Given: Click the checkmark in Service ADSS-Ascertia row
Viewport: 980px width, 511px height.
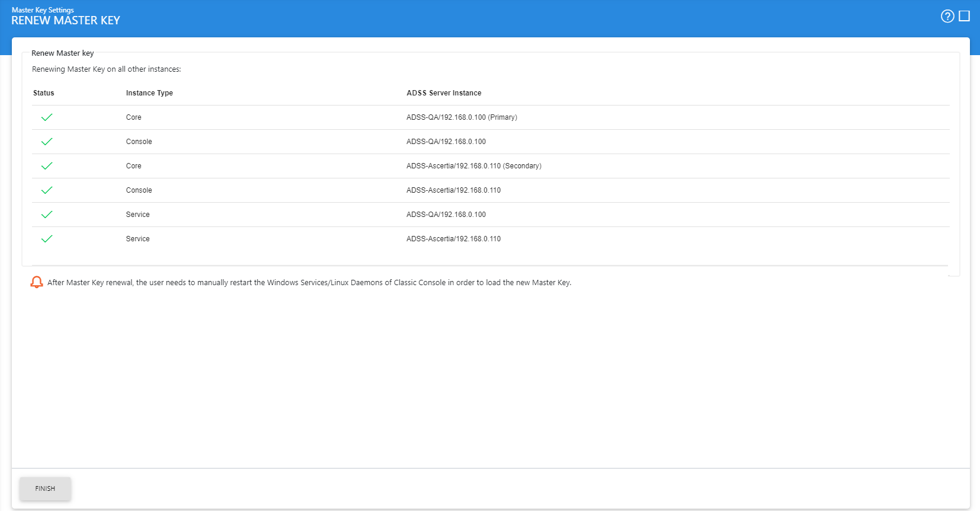Looking at the screenshot, I should pyautogui.click(x=47, y=239).
